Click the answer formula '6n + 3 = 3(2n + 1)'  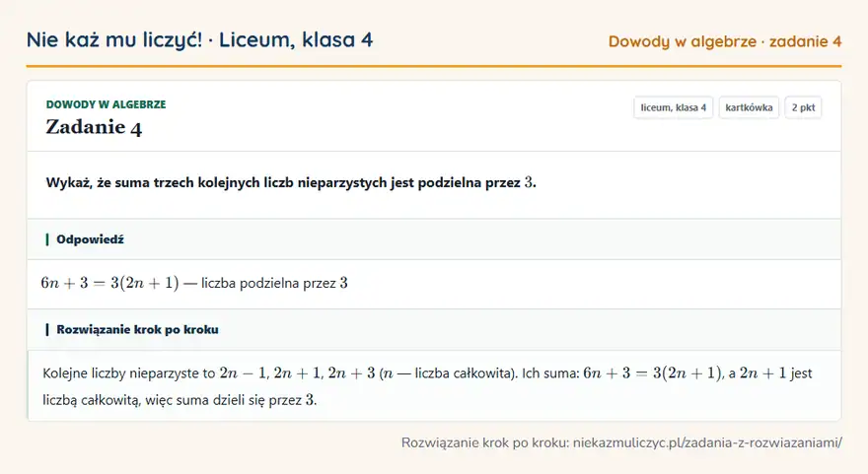(x=109, y=283)
